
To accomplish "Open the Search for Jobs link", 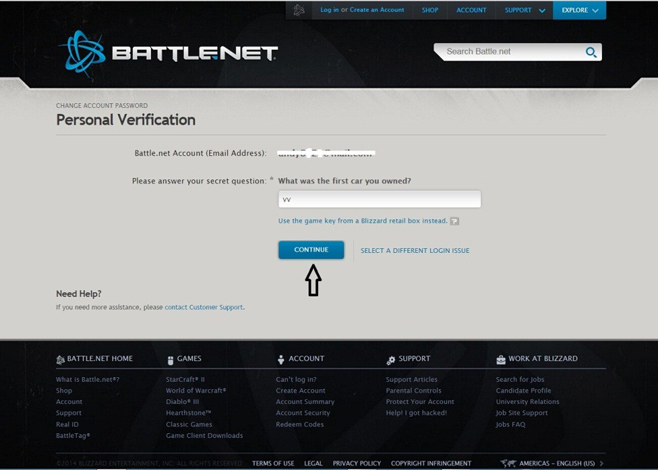I will pyautogui.click(x=520, y=379).
